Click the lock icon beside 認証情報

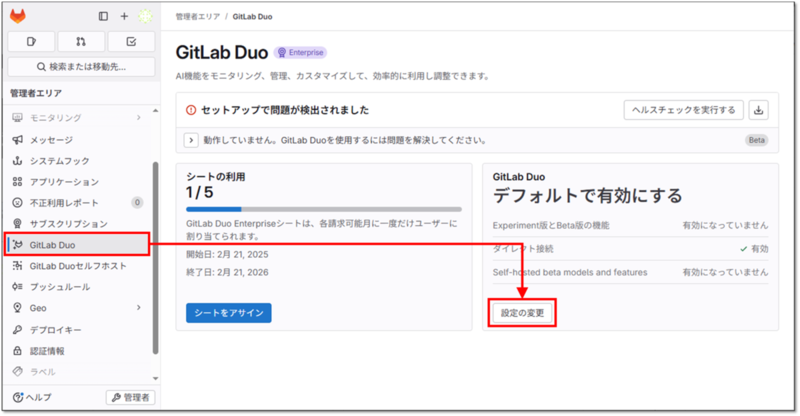click(x=17, y=351)
